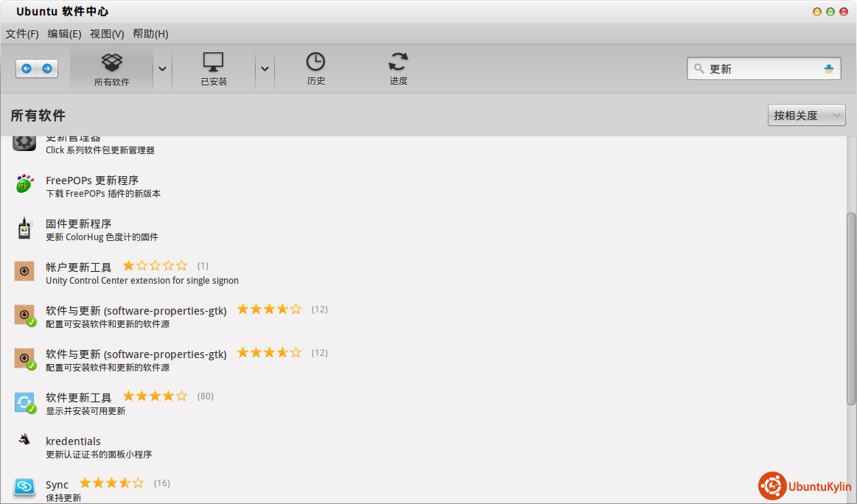Viewport: 857px width, 504px height.
Task: Select the FreePOPs 更新程序 icon
Action: pos(24,185)
